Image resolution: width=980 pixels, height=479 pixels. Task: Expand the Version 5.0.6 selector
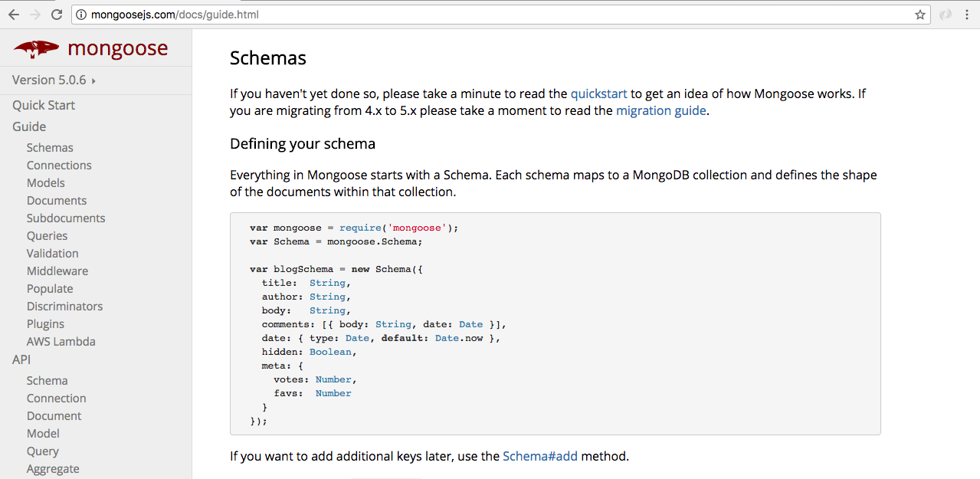pos(54,80)
